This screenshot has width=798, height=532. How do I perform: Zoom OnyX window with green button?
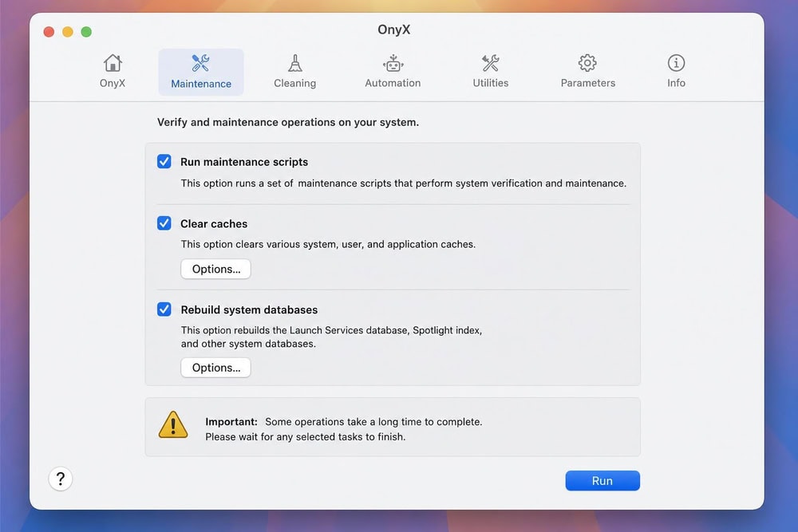(x=86, y=32)
